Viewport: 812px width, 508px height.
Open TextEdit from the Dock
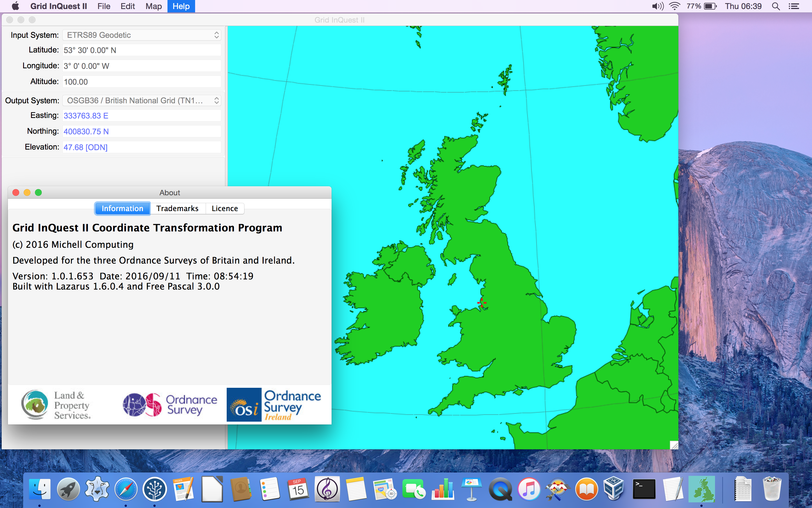pyautogui.click(x=673, y=489)
